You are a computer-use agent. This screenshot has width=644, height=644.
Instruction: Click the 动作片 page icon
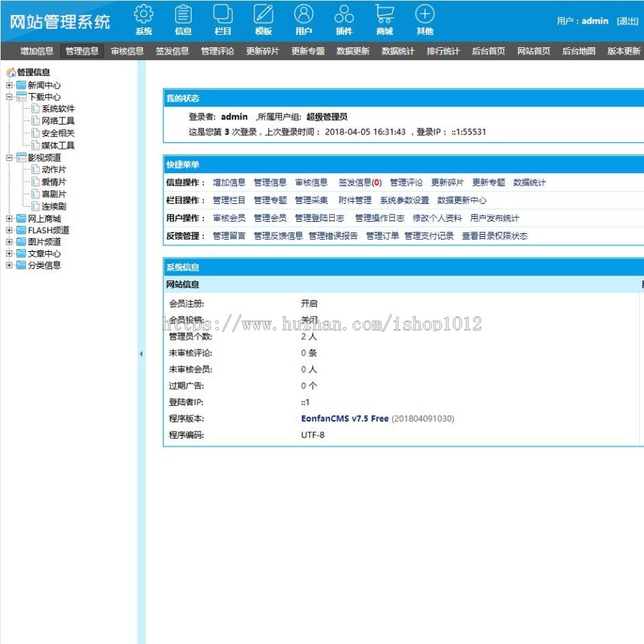[36, 169]
